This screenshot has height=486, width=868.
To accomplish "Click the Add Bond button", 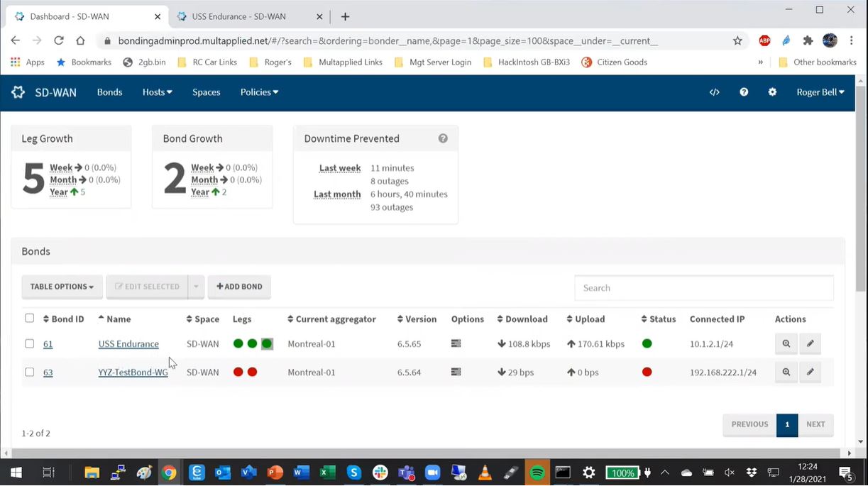I will (x=238, y=287).
